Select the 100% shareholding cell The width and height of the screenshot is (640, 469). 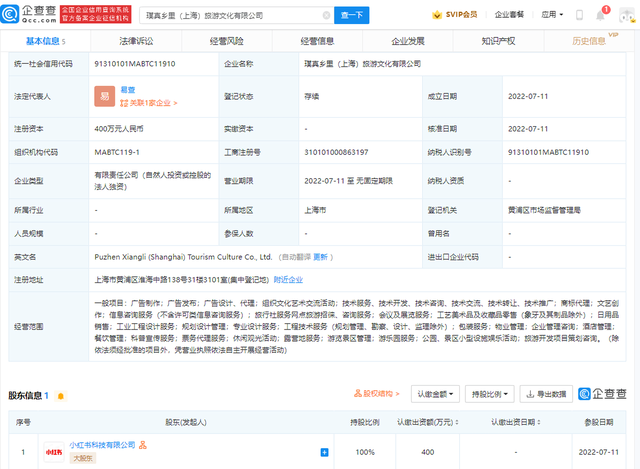click(x=365, y=452)
